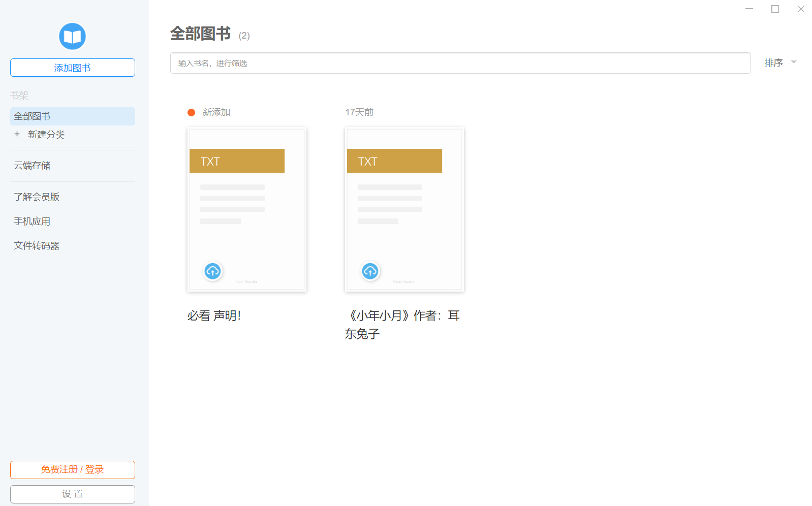Click the Neat Reader book logo
This screenshot has width=812, height=506.
tap(72, 37)
